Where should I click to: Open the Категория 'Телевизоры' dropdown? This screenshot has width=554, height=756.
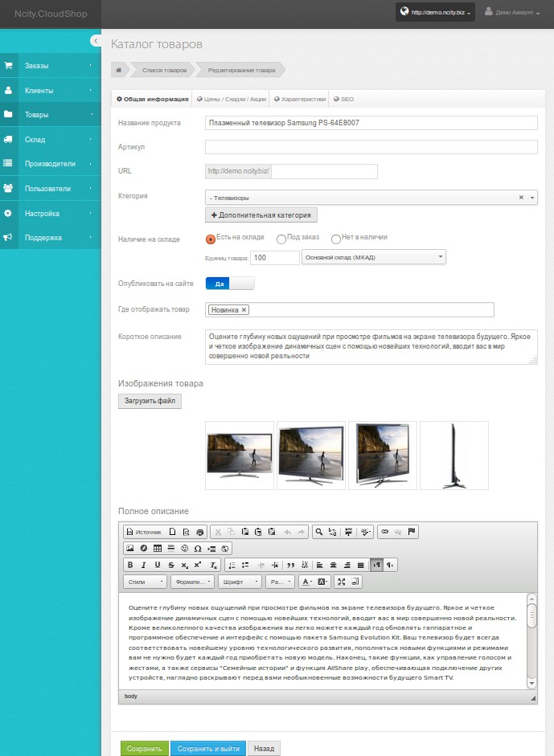[371, 197]
